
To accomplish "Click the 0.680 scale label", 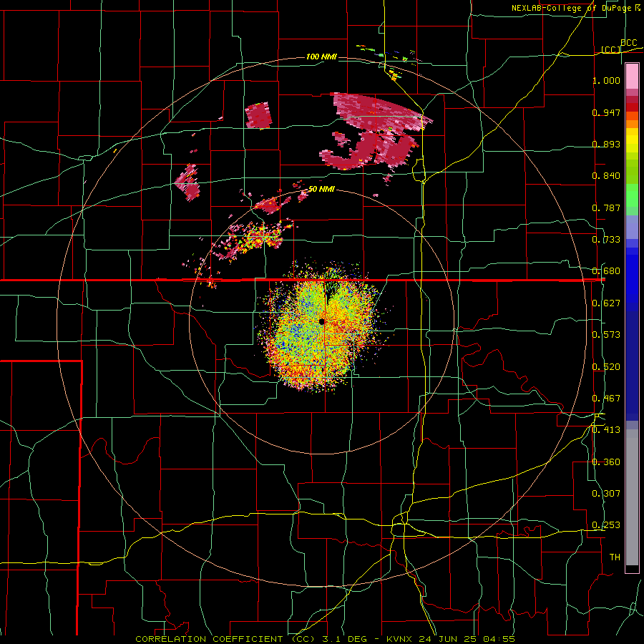I will click(606, 271).
